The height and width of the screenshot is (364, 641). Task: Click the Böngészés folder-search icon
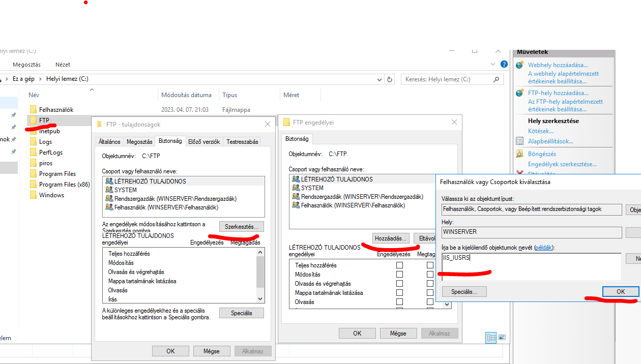[519, 154]
